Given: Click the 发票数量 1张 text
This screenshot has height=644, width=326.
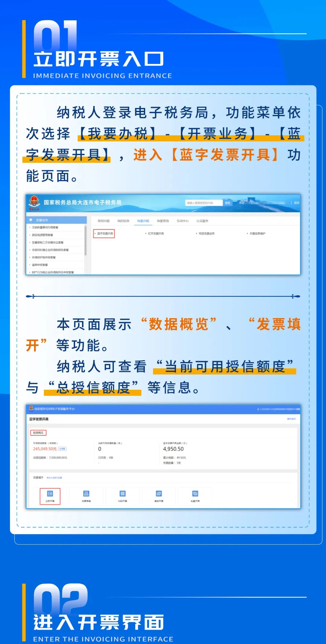Looking at the screenshot, I should [x=172, y=463].
